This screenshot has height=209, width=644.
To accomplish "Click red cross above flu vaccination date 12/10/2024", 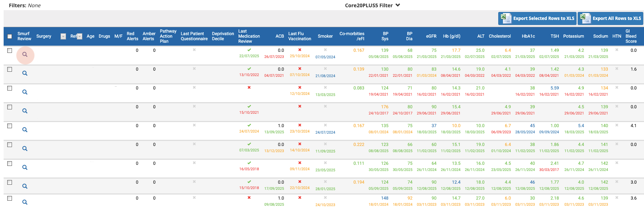I will point(300,88).
